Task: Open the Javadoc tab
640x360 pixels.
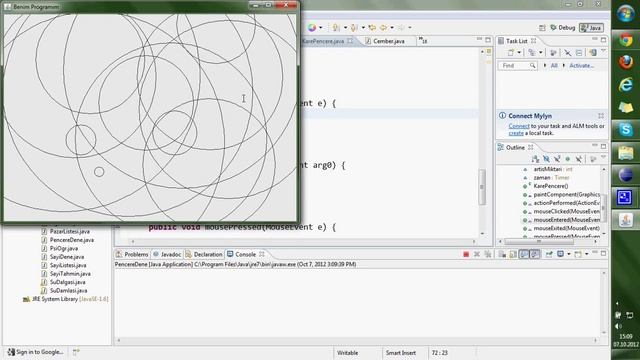Action: pyautogui.click(x=167, y=254)
